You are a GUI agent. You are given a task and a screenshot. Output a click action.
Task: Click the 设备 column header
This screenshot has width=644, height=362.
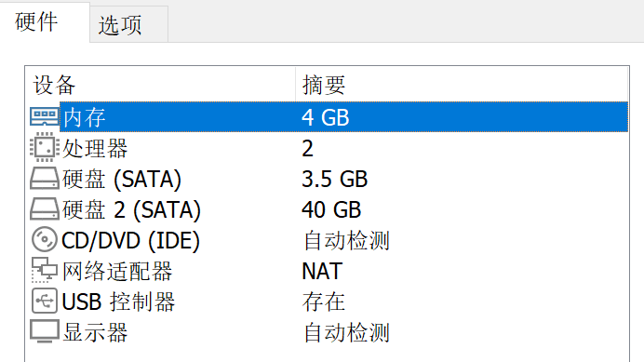coord(161,85)
